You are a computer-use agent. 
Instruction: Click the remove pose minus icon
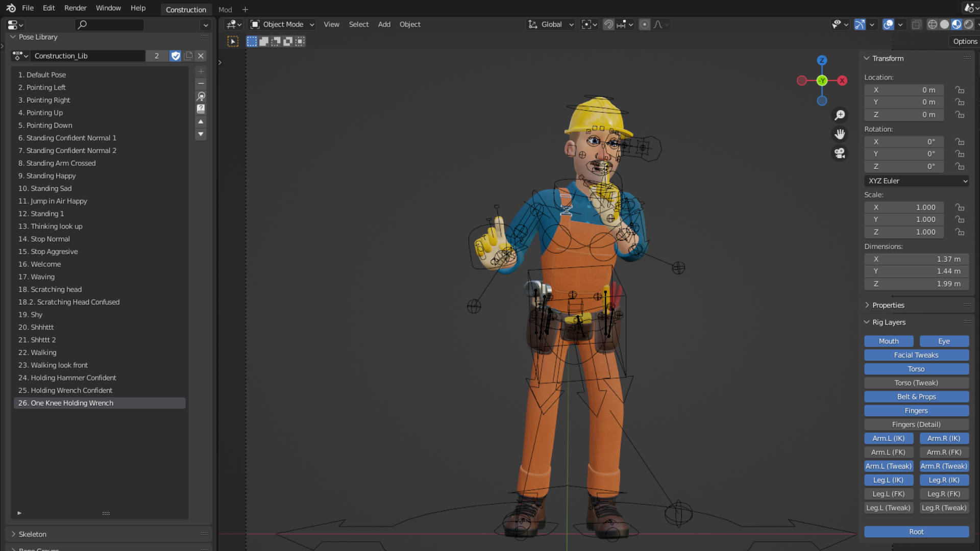click(201, 84)
